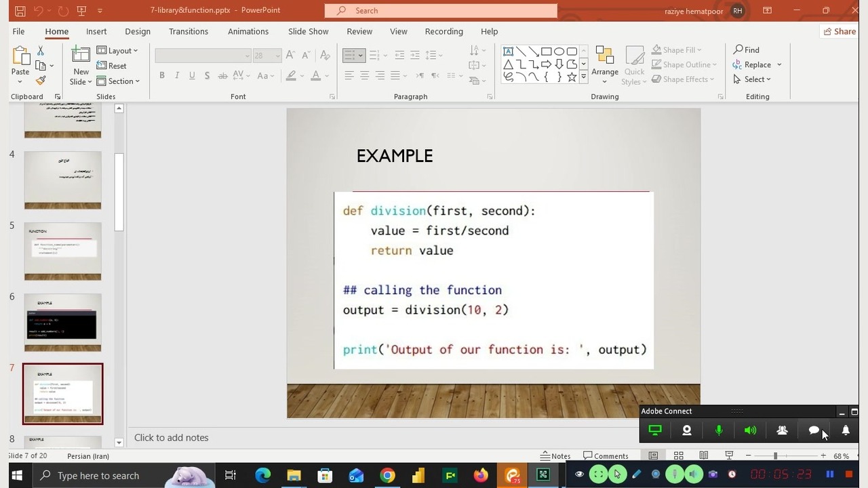868x488 pixels.
Task: Click the zoom slider handle
Action: [775, 455]
